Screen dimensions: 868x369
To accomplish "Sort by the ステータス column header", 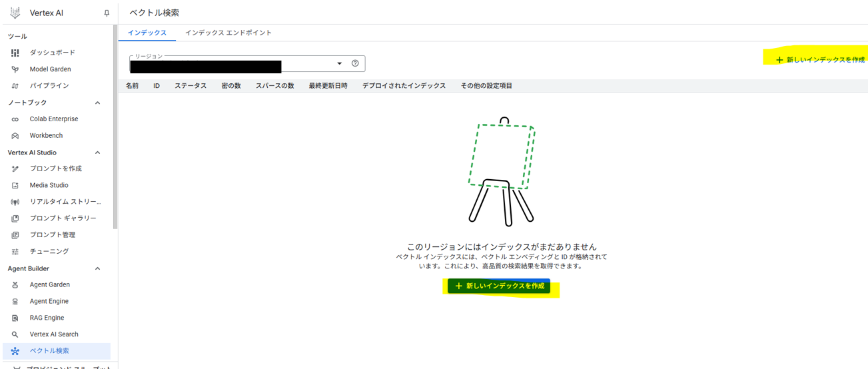I will tap(191, 86).
